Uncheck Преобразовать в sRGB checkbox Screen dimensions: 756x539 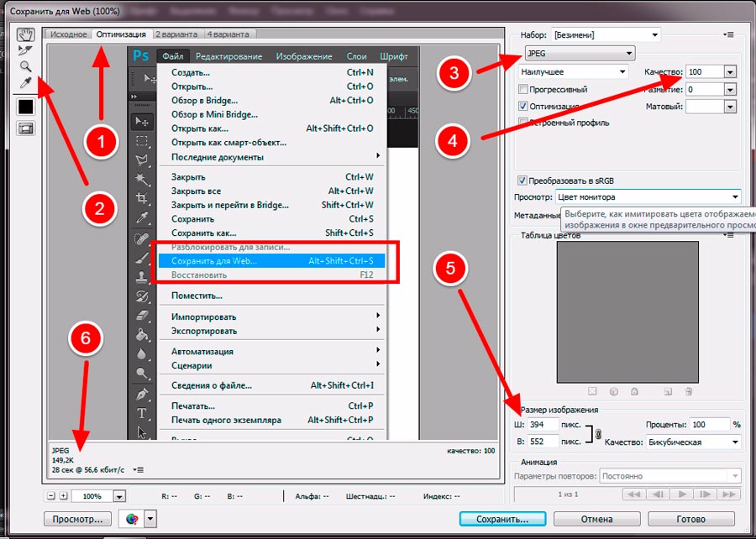tap(522, 181)
